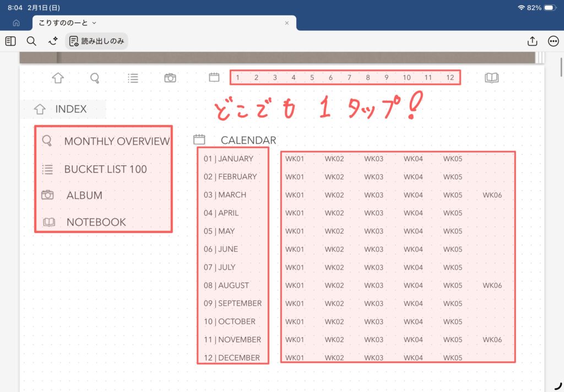The image size is (564, 392).
Task: Toggle the read-only mode button
Action: (97, 41)
